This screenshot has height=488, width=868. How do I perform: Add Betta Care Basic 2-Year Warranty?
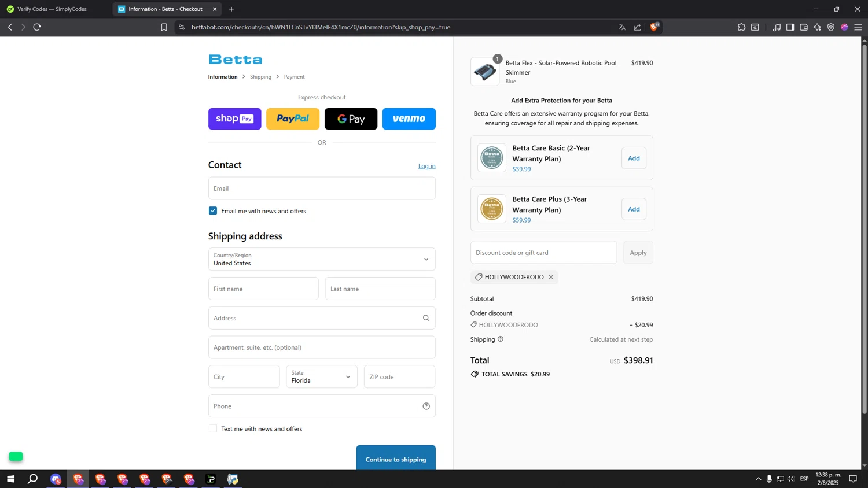(634, 158)
